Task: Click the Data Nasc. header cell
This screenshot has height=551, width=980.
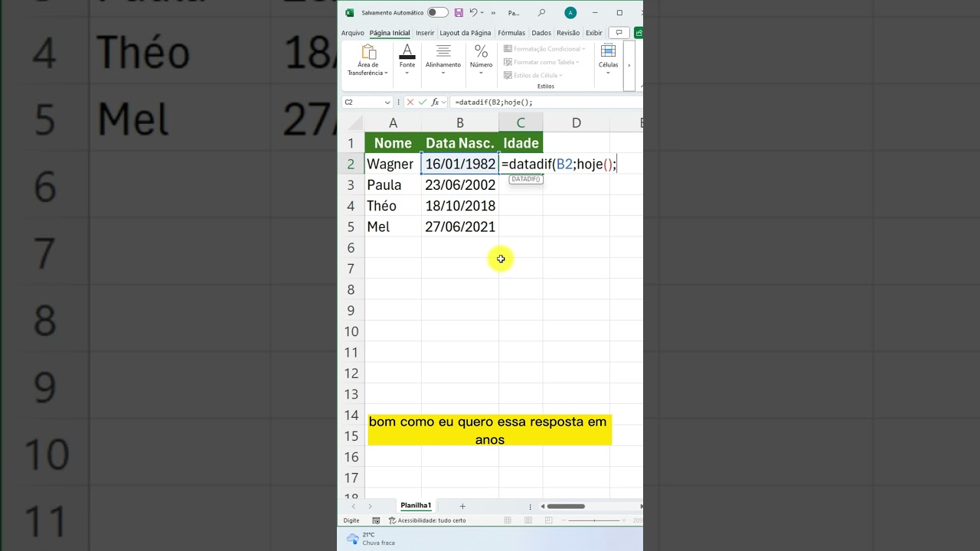Action: click(x=460, y=143)
